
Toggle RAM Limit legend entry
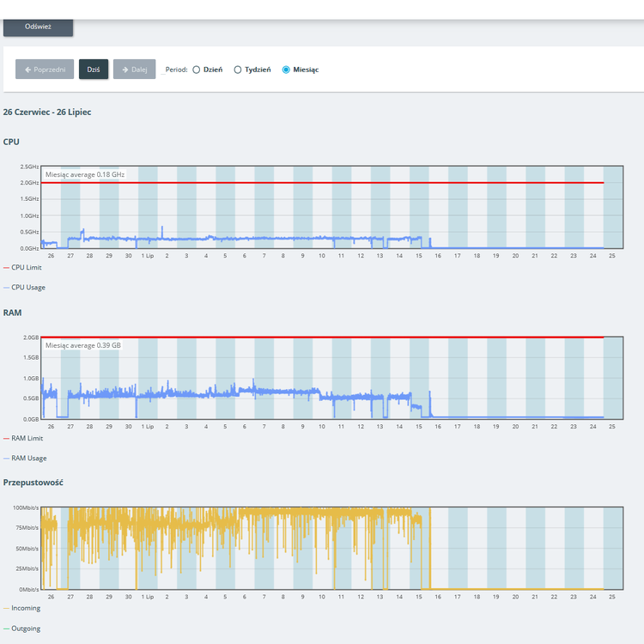(26, 438)
